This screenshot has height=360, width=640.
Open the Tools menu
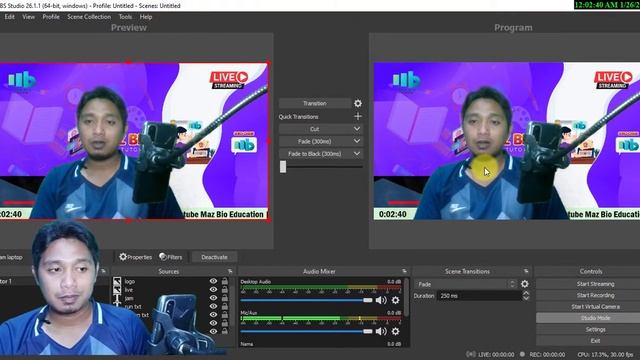click(125, 17)
